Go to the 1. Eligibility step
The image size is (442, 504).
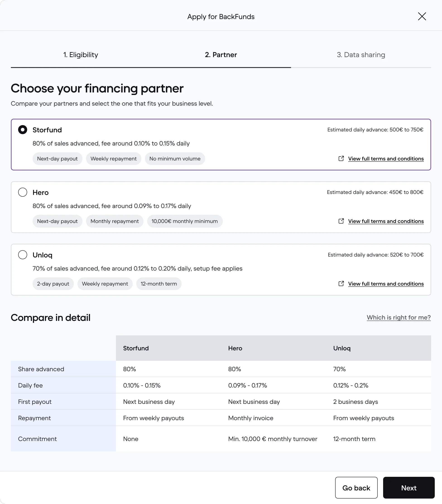pyautogui.click(x=81, y=55)
